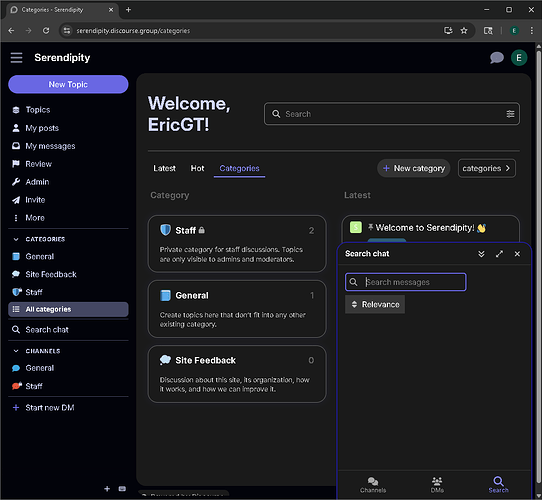Expand chat to full screen
This screenshot has height=500, width=542.
499,254
